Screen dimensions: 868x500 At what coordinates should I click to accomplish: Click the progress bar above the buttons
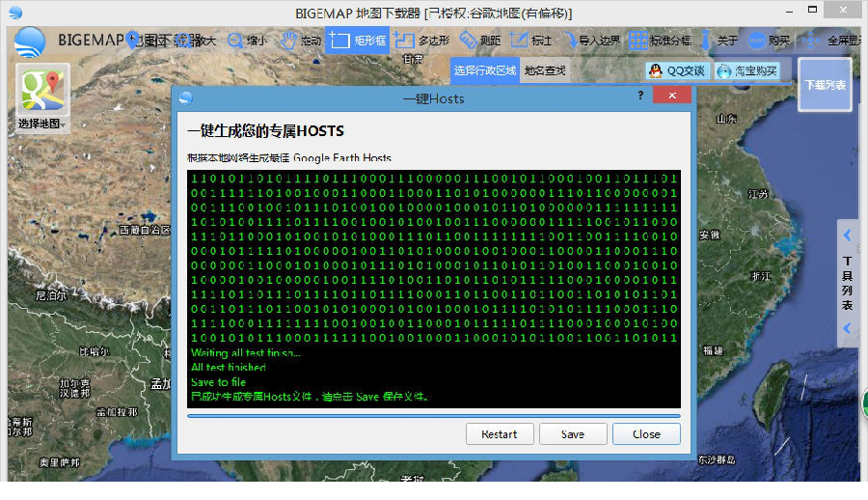pos(434,416)
